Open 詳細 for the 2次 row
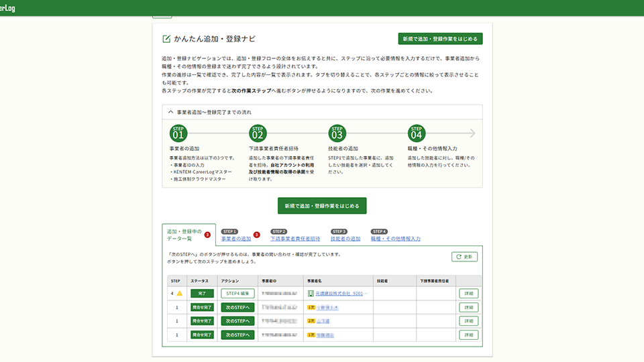Image resolution: width=644 pixels, height=362 pixels. [x=469, y=321]
